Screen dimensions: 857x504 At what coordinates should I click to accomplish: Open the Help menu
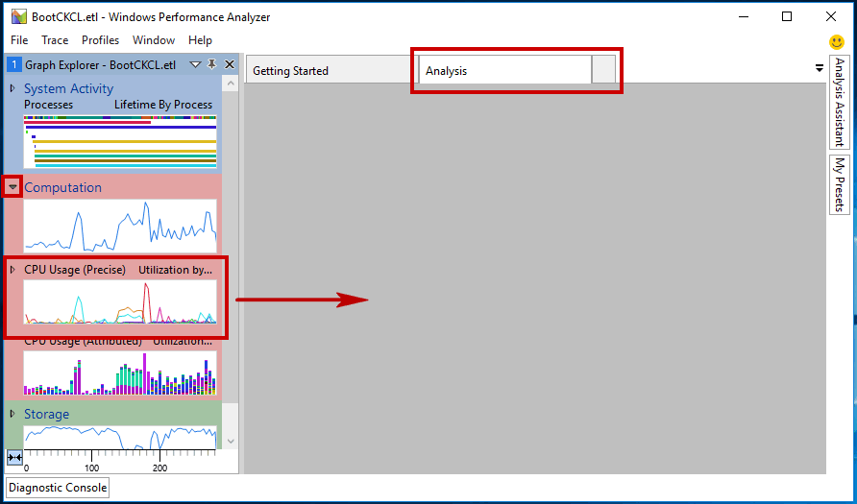[x=200, y=40]
